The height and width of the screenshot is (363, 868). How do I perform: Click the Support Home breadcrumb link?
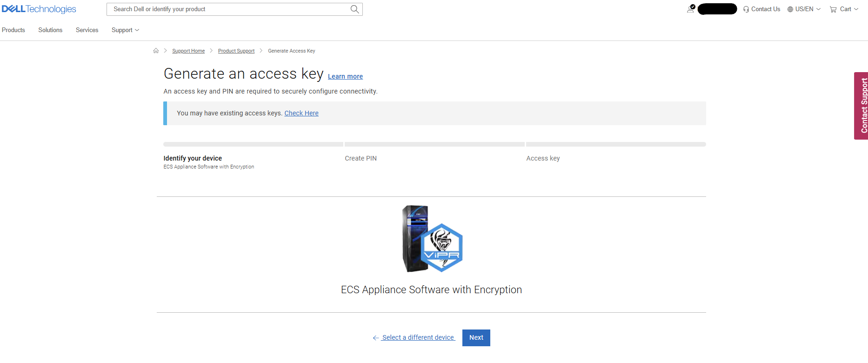coord(188,51)
